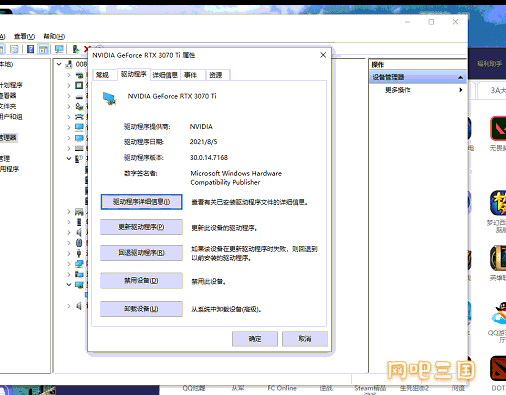The height and width of the screenshot is (395, 506).
Task: Open the Valorant 无畏契约 game icon
Action: point(498,128)
